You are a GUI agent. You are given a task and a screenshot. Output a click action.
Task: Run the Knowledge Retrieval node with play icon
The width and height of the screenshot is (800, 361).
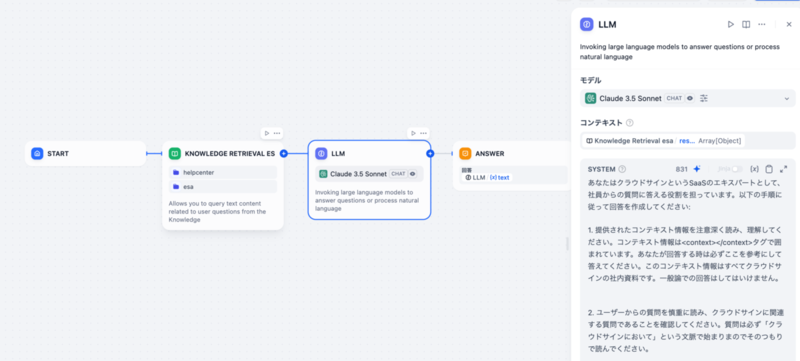tap(267, 133)
